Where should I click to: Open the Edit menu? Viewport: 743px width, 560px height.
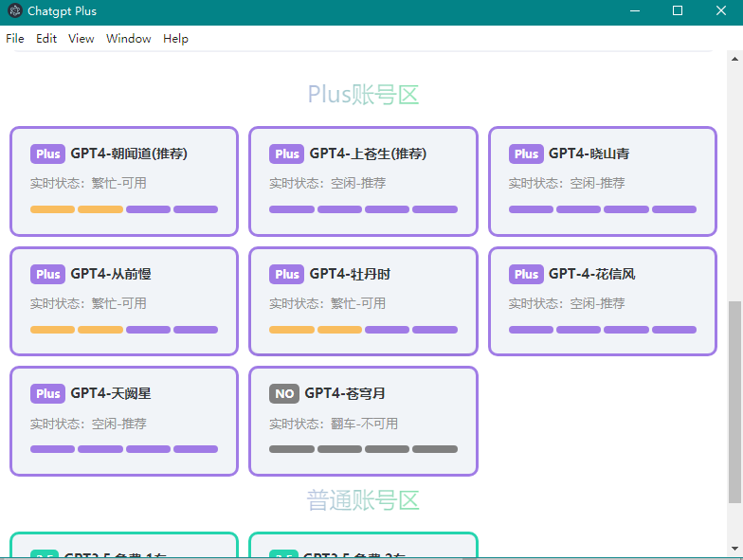pyautogui.click(x=45, y=38)
